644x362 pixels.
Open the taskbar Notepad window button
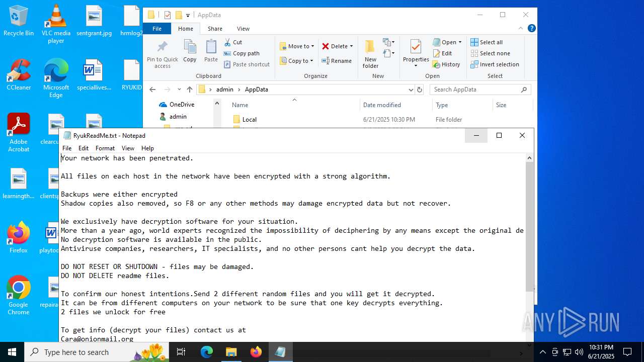(x=280, y=352)
